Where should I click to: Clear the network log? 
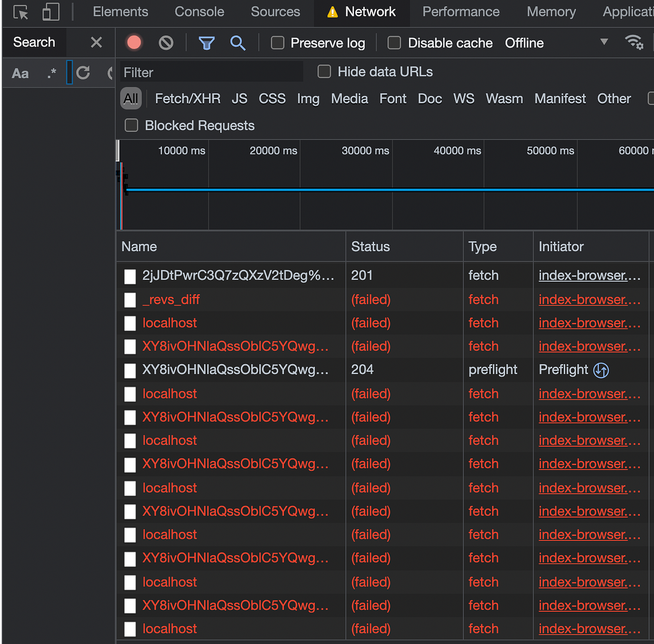166,42
